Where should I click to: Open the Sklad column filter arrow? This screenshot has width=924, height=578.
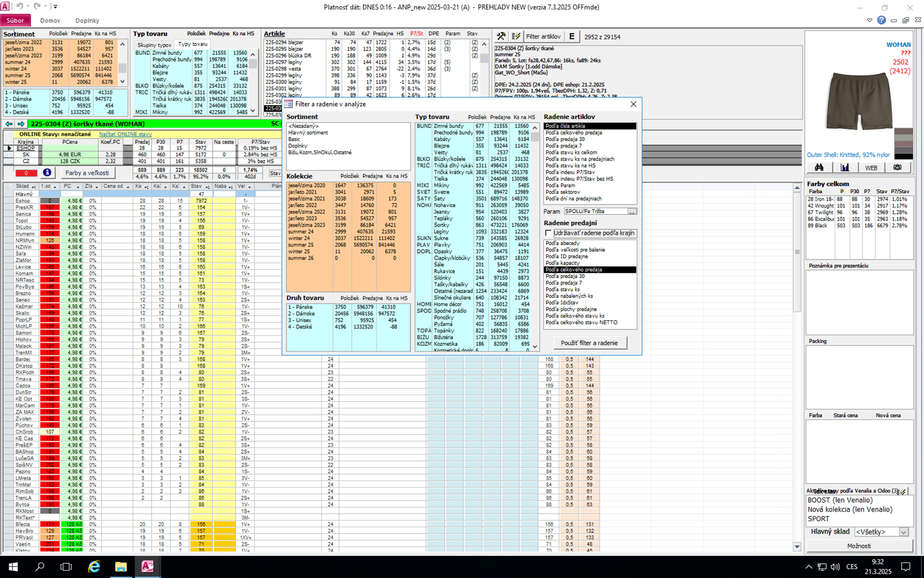click(x=33, y=186)
